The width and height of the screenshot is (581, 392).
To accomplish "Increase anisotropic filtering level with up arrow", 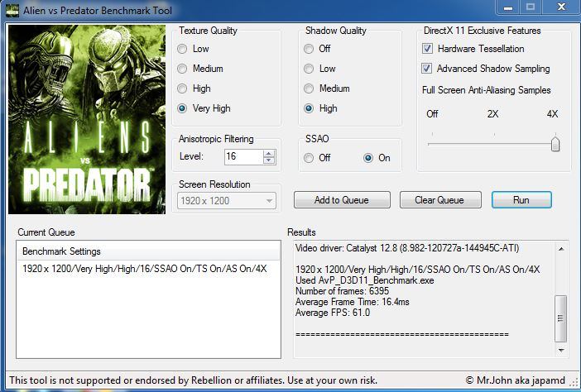I will point(269,153).
